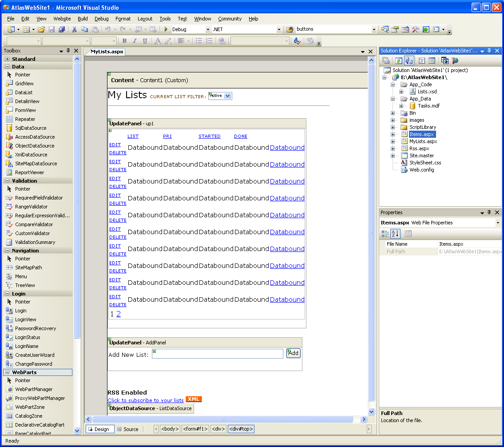Toggle Italic formatting button
Screen dimensions: 504x447
pos(135,41)
